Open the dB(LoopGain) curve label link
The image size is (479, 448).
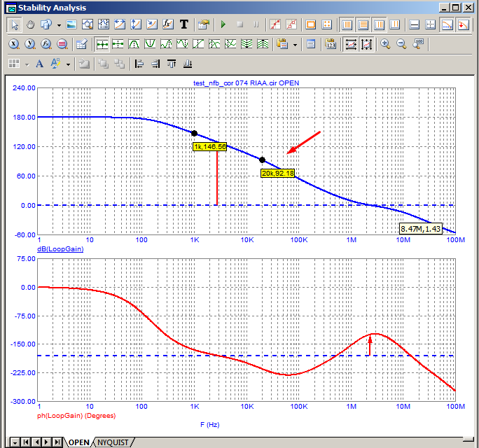(60, 249)
